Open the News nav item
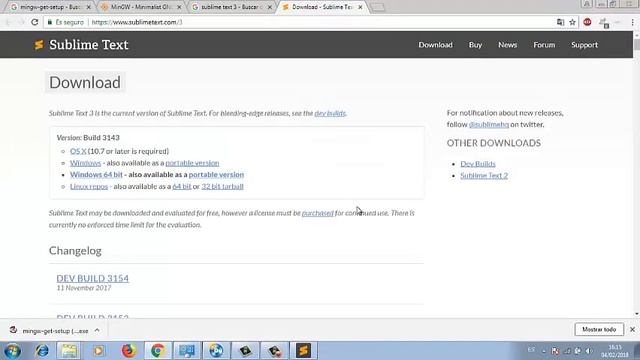 (x=507, y=45)
